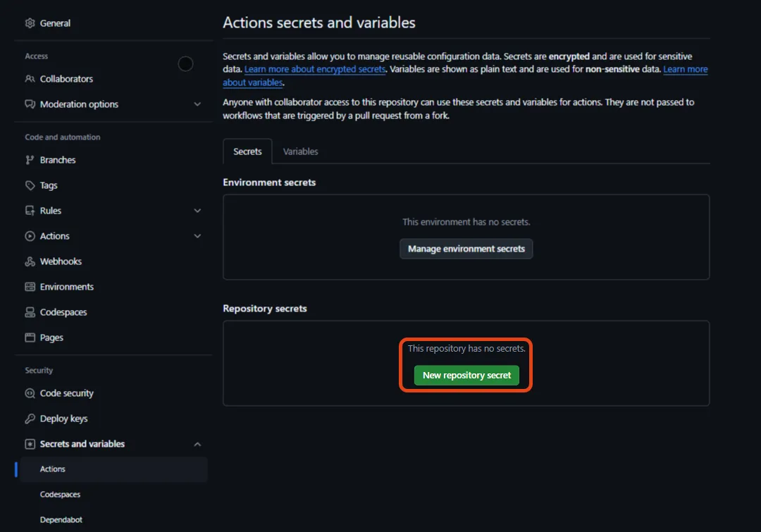Viewport: 761px width, 532px height.
Task: Click the Deploy keys key icon
Action: (30, 418)
